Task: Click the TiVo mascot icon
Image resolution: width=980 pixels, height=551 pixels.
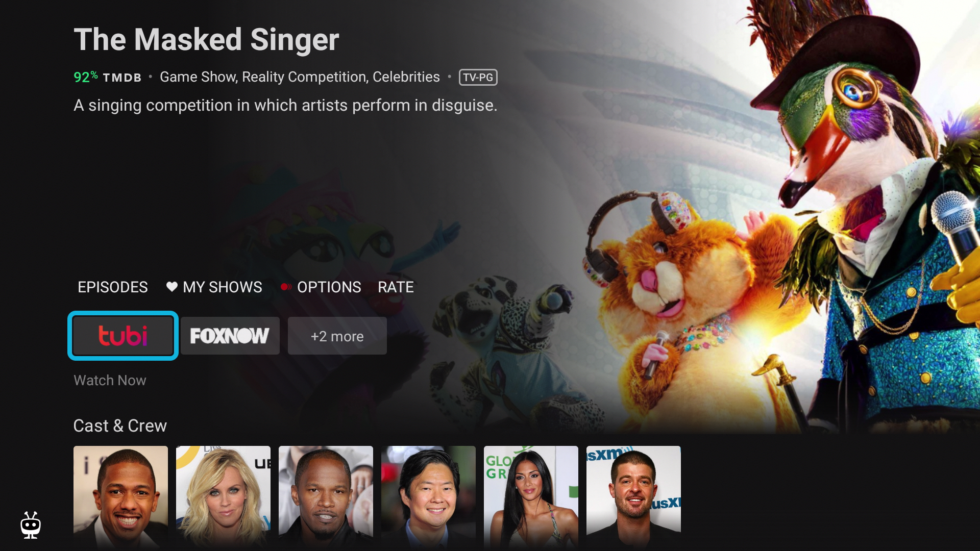Action: 31,525
